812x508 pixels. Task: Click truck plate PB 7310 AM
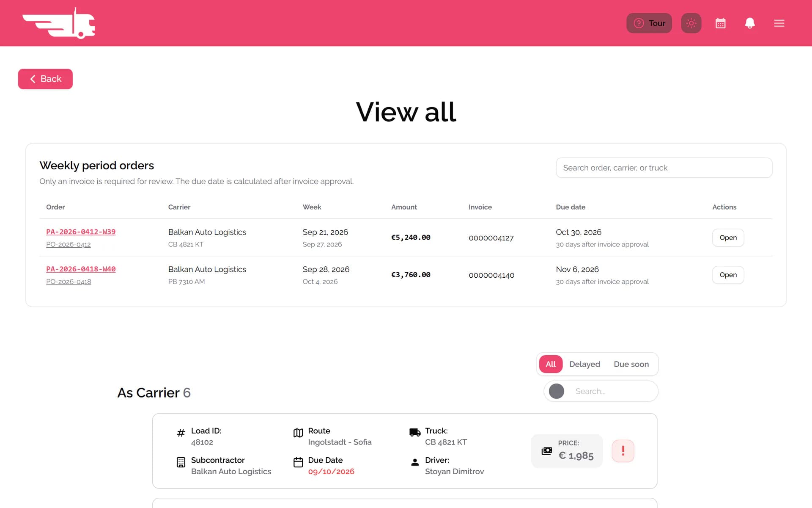coord(187,282)
